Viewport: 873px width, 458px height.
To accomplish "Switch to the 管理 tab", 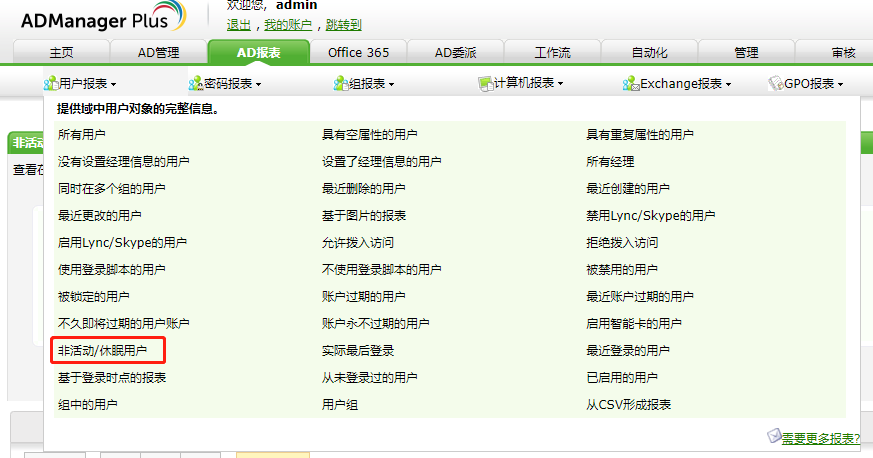I will tap(746, 52).
